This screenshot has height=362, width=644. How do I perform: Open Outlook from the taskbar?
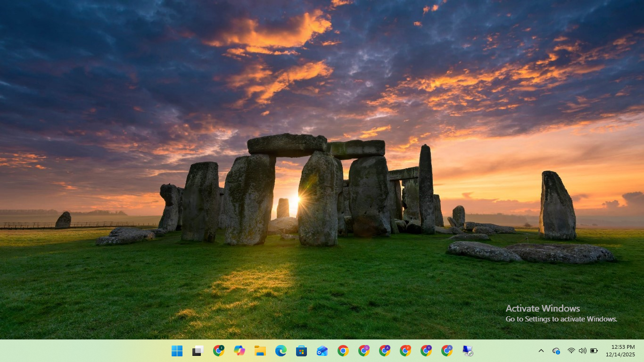[322, 351]
